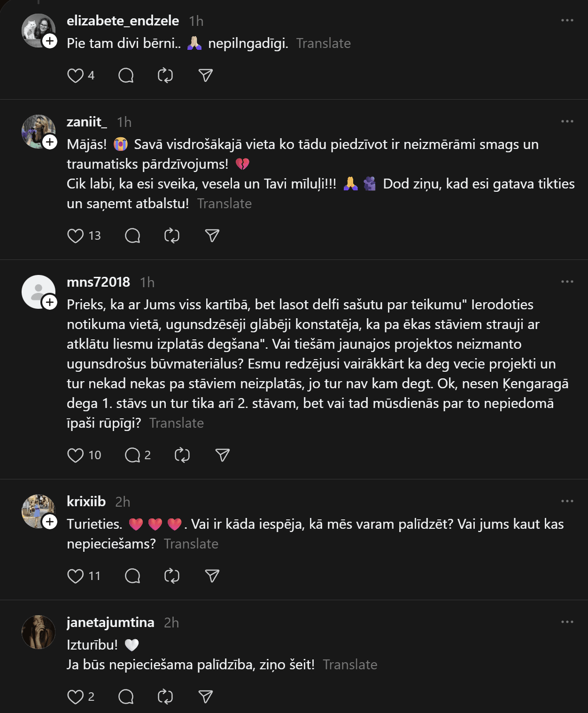Repost elizabete_endzele's comment
Viewport: 588px width, 713px height.
(165, 76)
